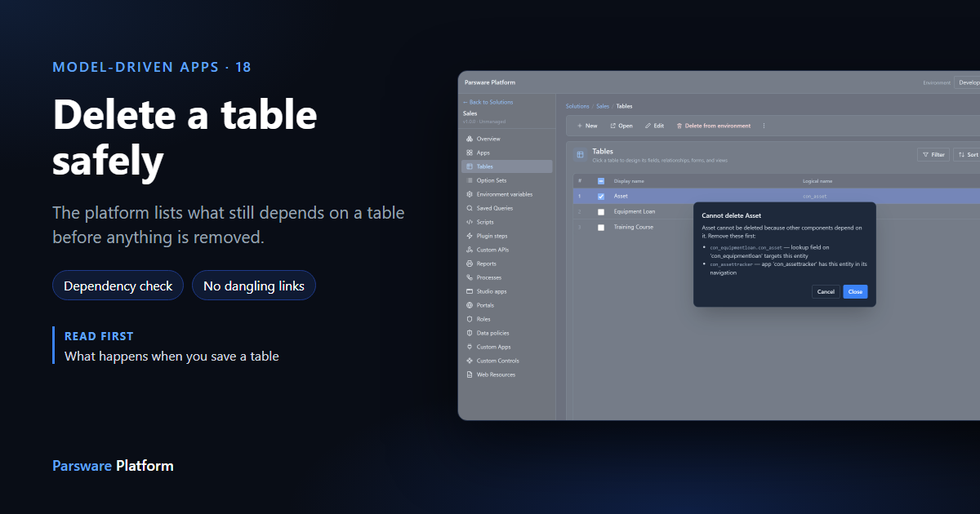The image size is (980, 514).
Task: Click the Edit toolbar button
Action: [654, 126]
